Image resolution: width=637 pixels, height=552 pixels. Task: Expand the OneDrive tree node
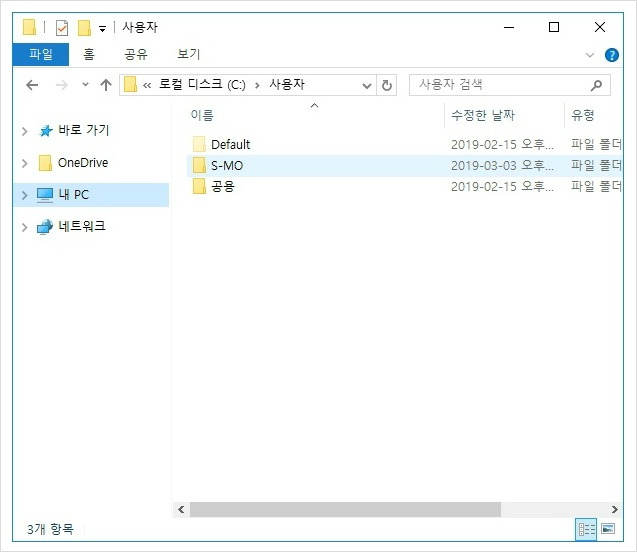pos(25,163)
